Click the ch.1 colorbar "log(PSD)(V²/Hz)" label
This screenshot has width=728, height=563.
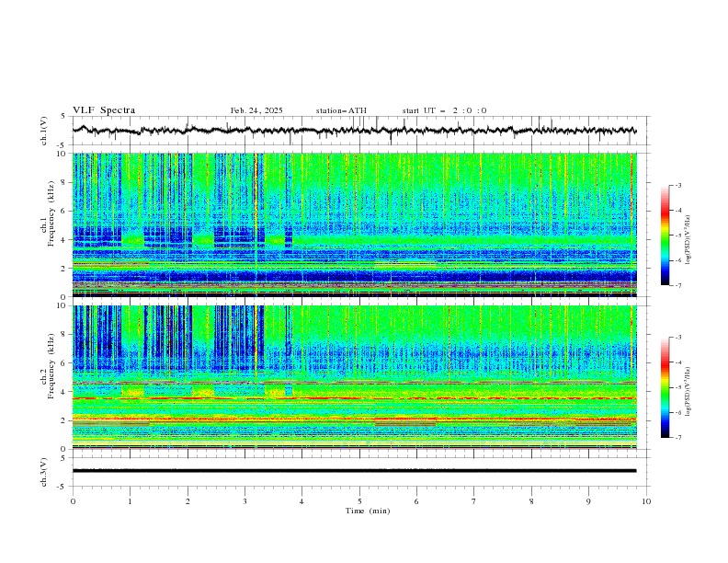(688, 240)
